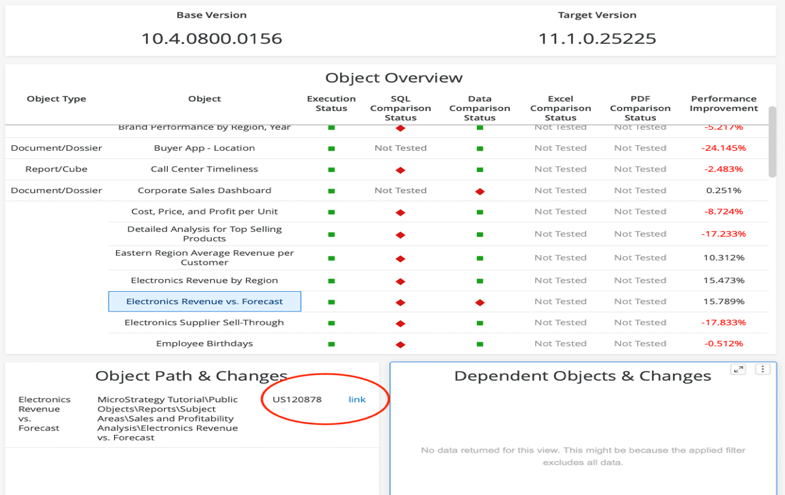The width and height of the screenshot is (785, 495).
Task: Click red diamond SQL status for Call Center Timeliness
Action: click(400, 170)
